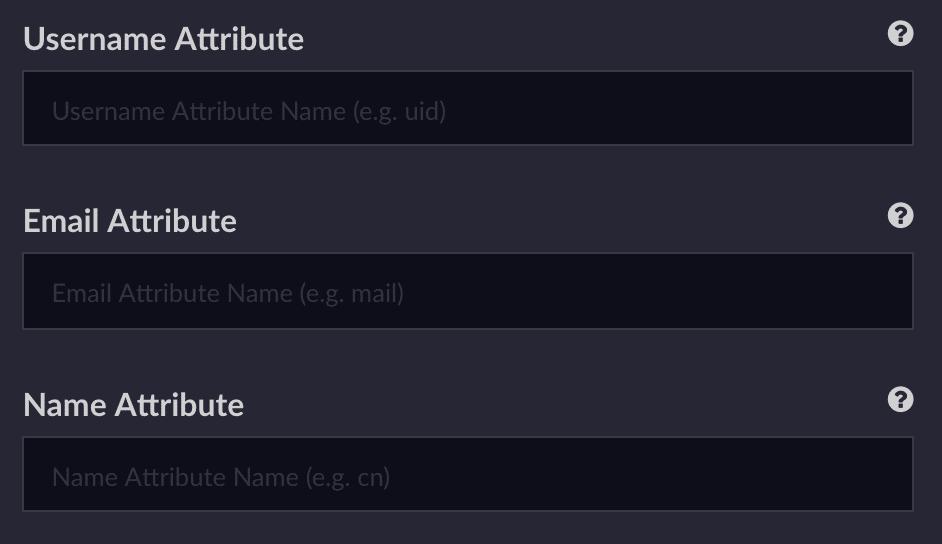Show help for the Username Attribute setting
Screen dimensions: 942x544
click(x=900, y=34)
